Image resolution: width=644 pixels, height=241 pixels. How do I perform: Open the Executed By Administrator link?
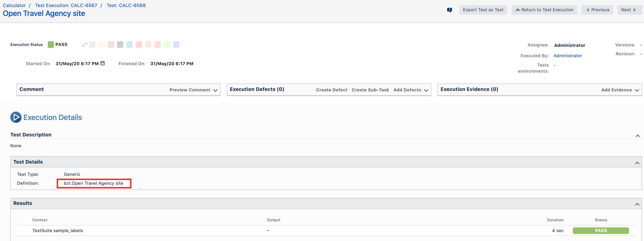pos(567,56)
